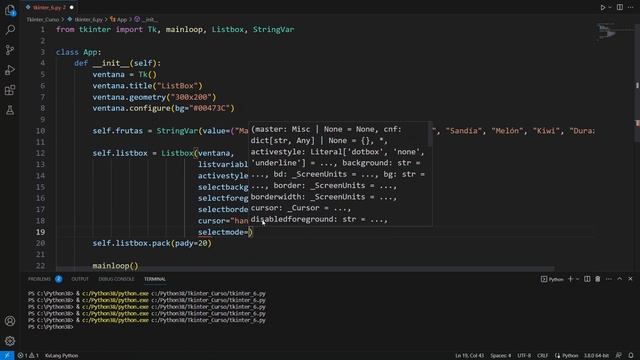Close the terminal panel
Viewport: 640px width, 360px height.
click(x=630, y=279)
